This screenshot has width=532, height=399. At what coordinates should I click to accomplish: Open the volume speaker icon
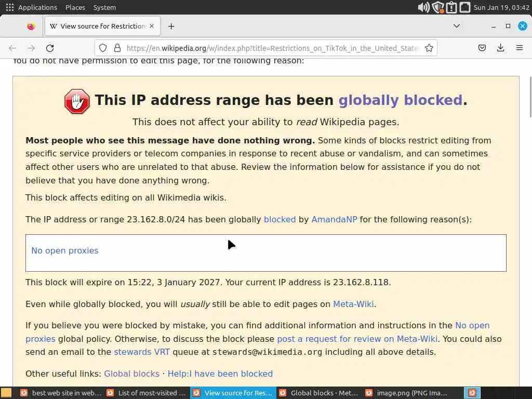(x=423, y=7)
